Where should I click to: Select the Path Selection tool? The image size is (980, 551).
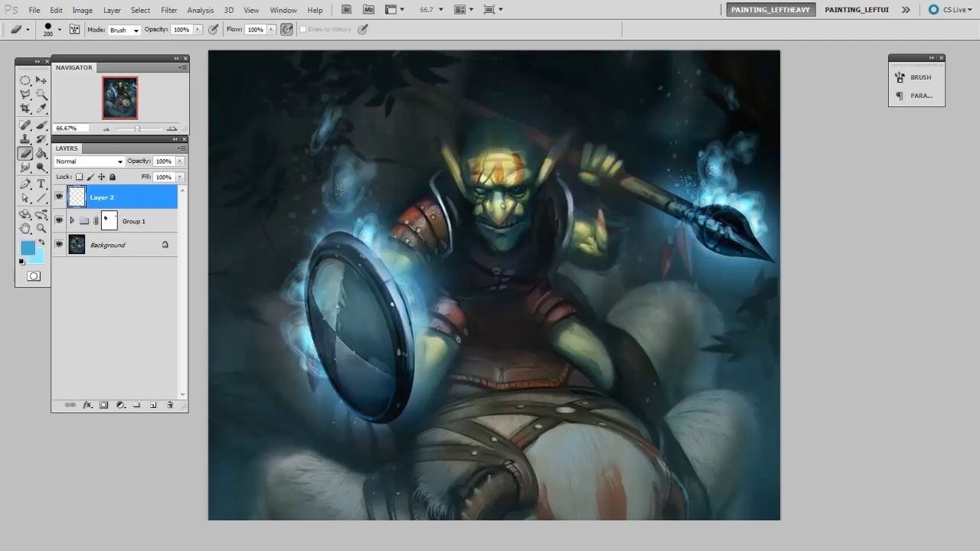25,198
